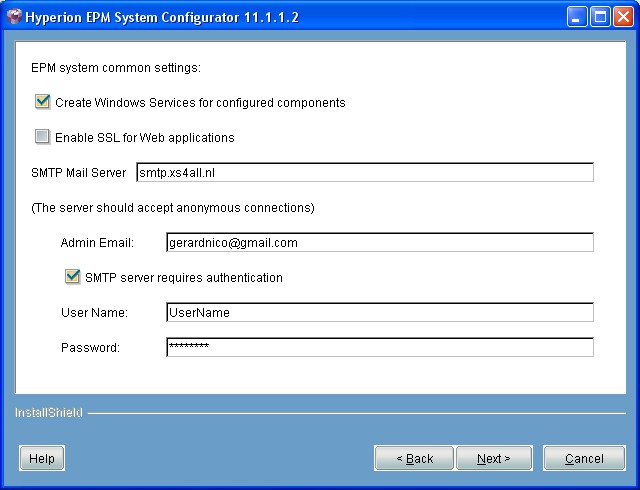640x490 pixels.
Task: Click into the SMTP Mail Server field
Action: (x=364, y=173)
